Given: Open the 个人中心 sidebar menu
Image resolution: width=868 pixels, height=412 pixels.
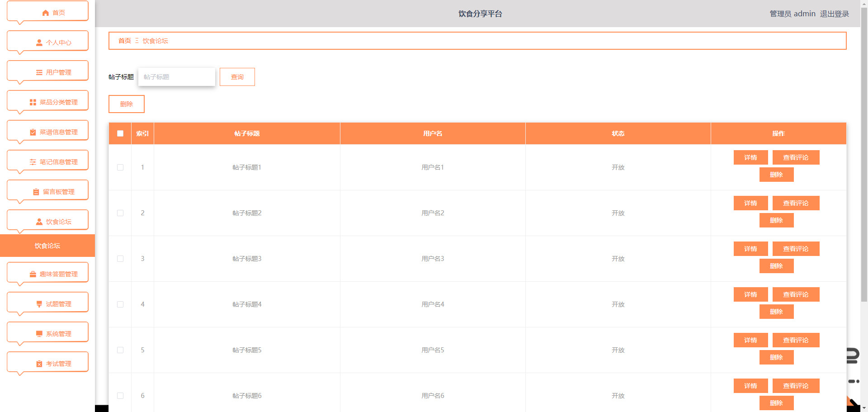Looking at the screenshot, I should (47, 43).
